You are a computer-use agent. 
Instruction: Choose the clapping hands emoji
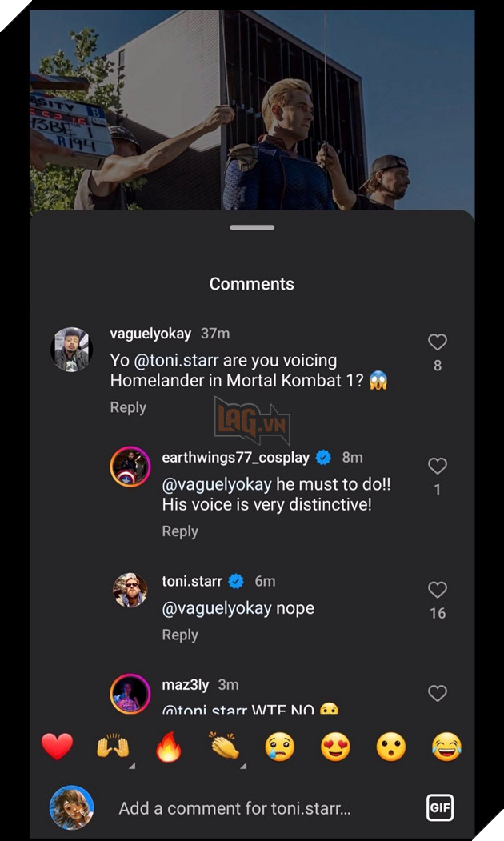pyautogui.click(x=225, y=747)
